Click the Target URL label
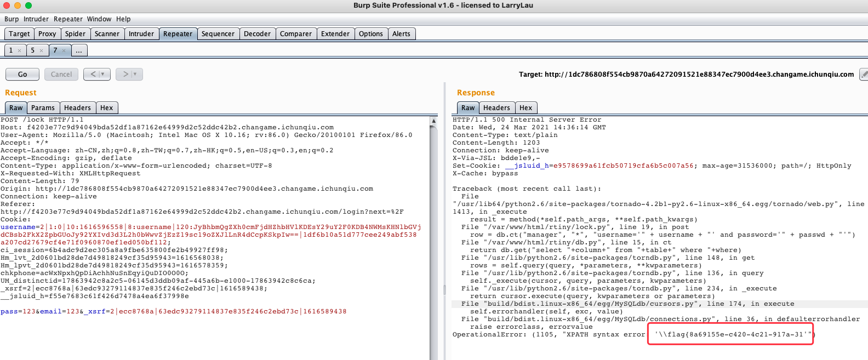The height and width of the screenshot is (360, 868). [687, 75]
